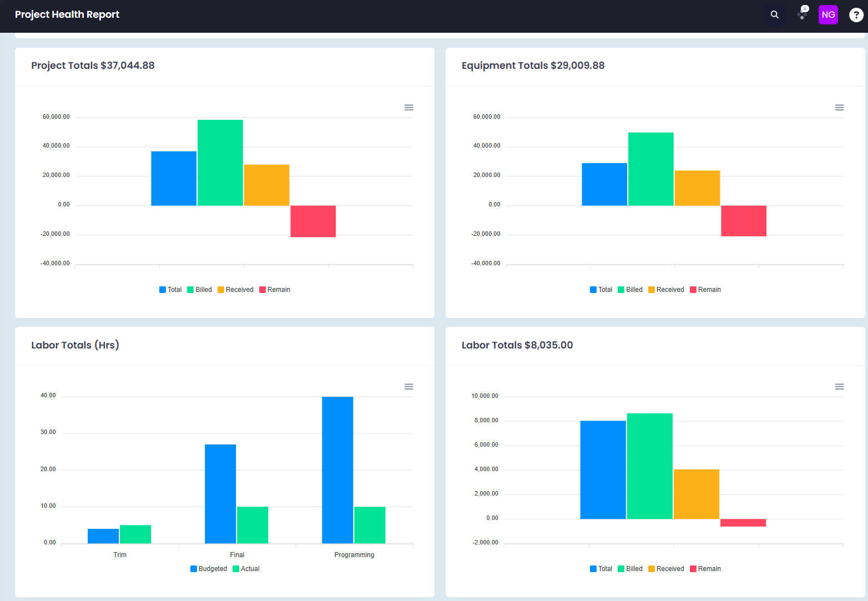
Task: Open the Labor Totals $8,035.00 chart menu
Action: pyautogui.click(x=840, y=387)
